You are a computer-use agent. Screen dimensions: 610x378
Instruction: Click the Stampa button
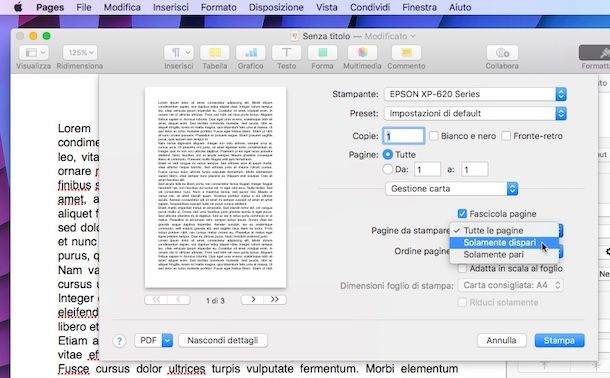tap(559, 340)
